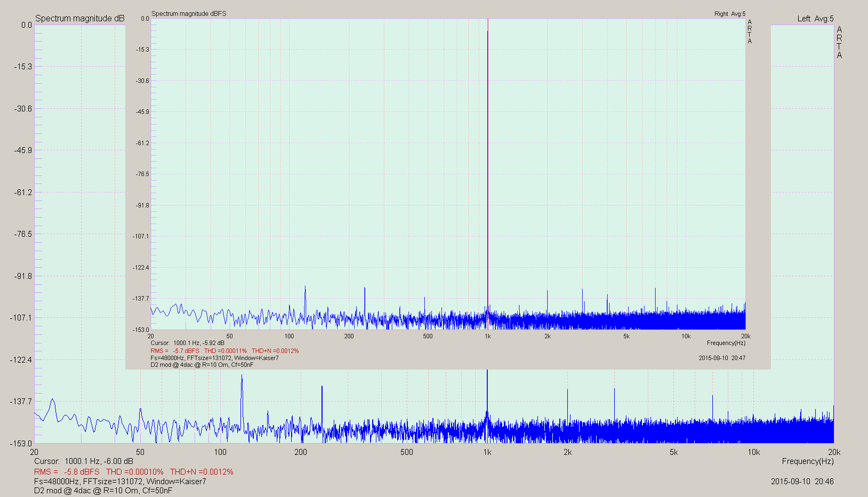Click the '-107.1' y-axis label of Left plot
Screen dimensions: 868x497
(21, 318)
